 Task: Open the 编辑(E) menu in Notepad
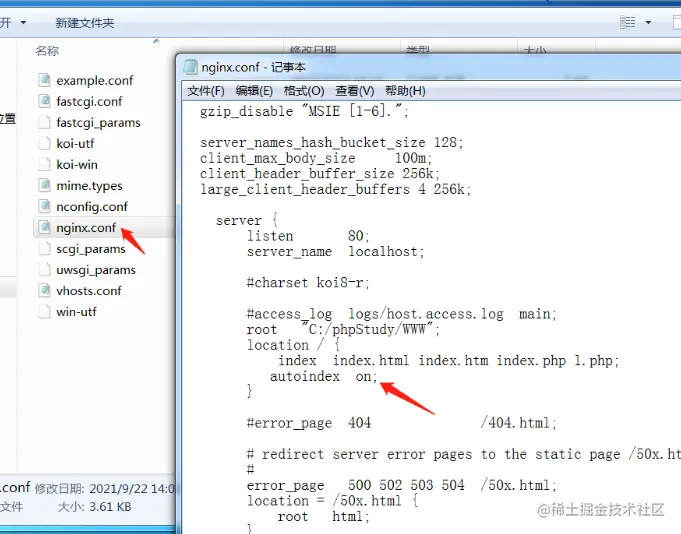pos(254,91)
